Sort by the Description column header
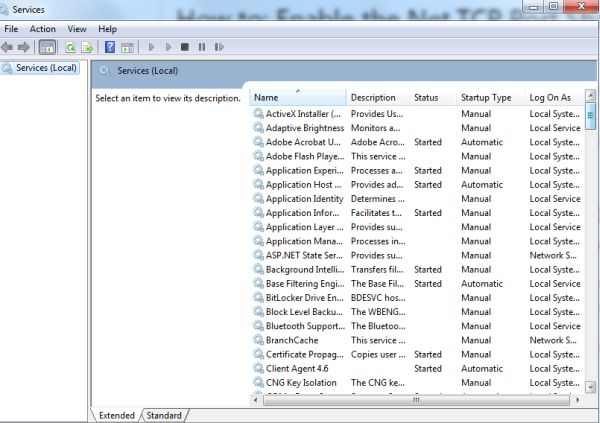The height and width of the screenshot is (423, 600). coord(378,98)
